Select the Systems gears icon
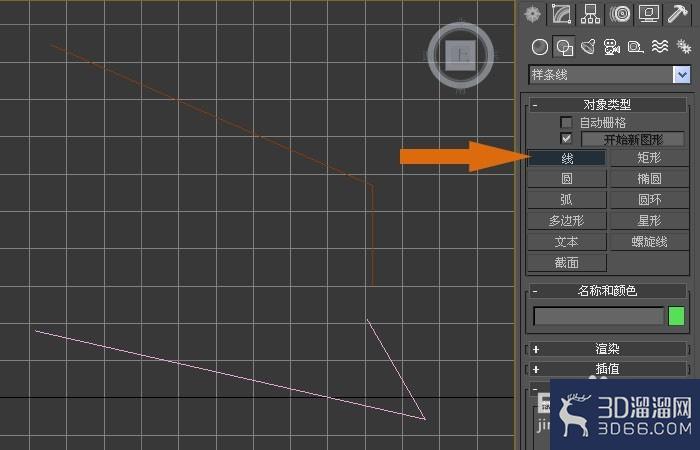Viewport: 700px width, 450px height. tap(683, 47)
